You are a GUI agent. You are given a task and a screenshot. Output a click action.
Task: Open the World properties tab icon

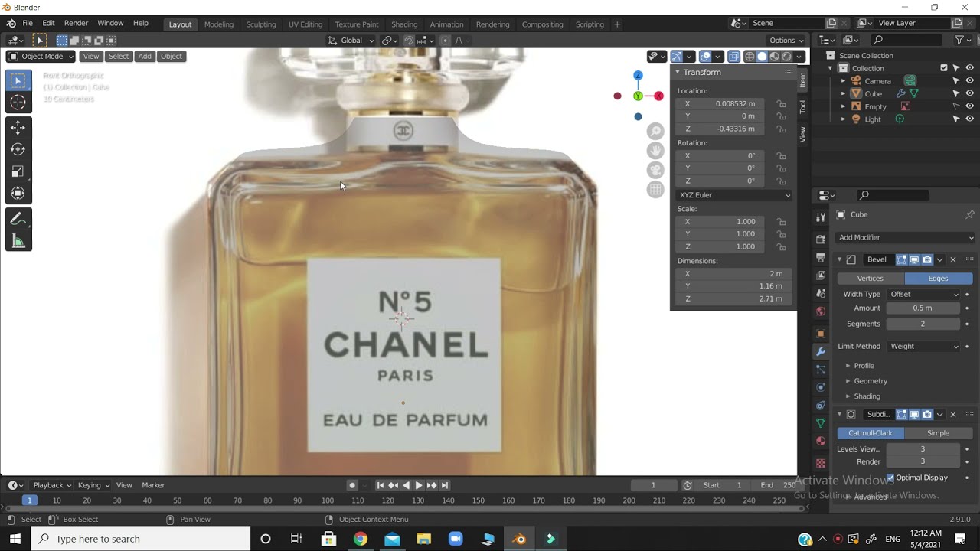tap(821, 311)
